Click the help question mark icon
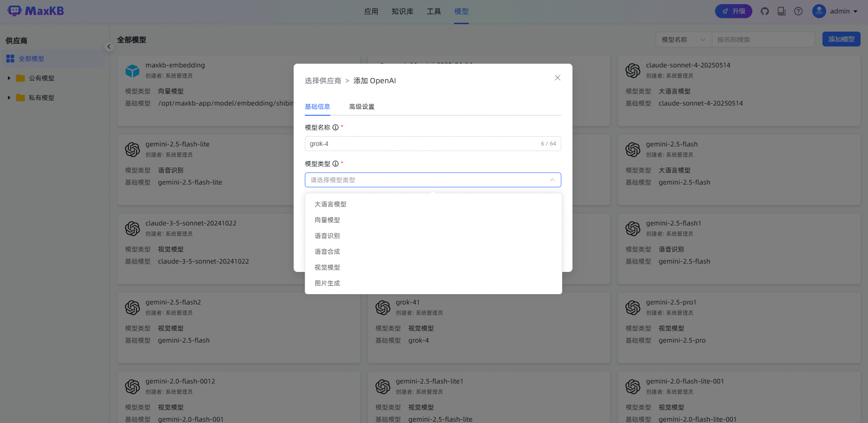Screen dimensions: 868x423 tap(798, 11)
